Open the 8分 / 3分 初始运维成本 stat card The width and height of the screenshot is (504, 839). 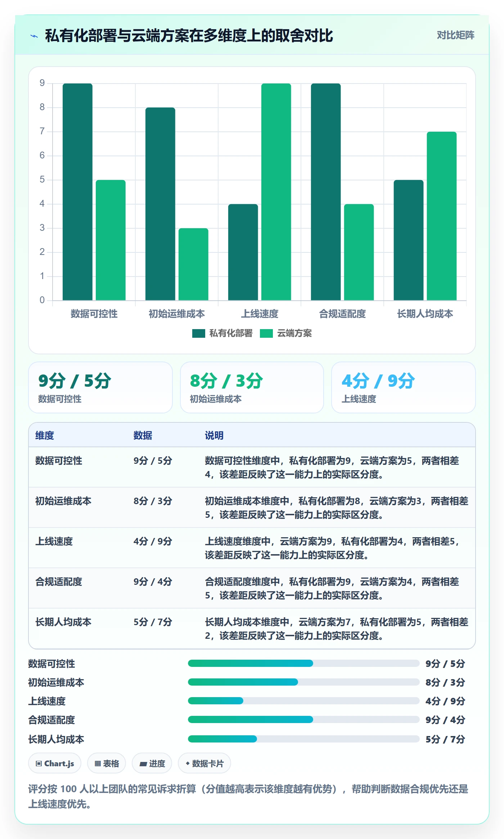point(252,387)
